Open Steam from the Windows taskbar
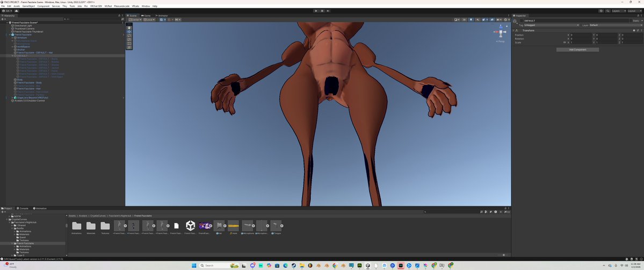Screen dimensions: 644x270 [x=294, y=266]
